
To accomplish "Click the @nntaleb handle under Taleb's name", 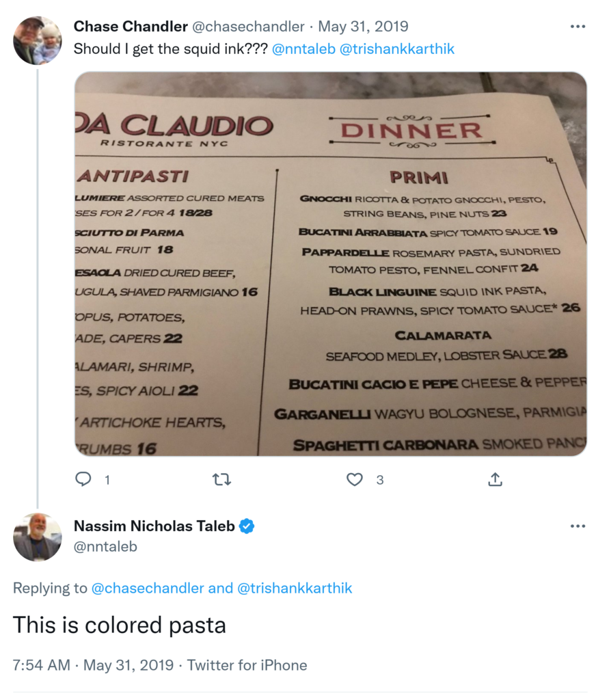I will [x=105, y=547].
